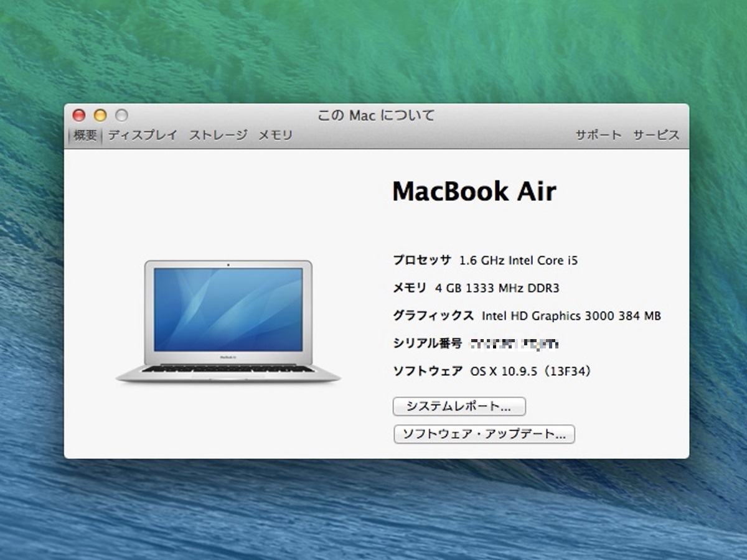
Task: Select the 概要 tab
Action: 85,135
